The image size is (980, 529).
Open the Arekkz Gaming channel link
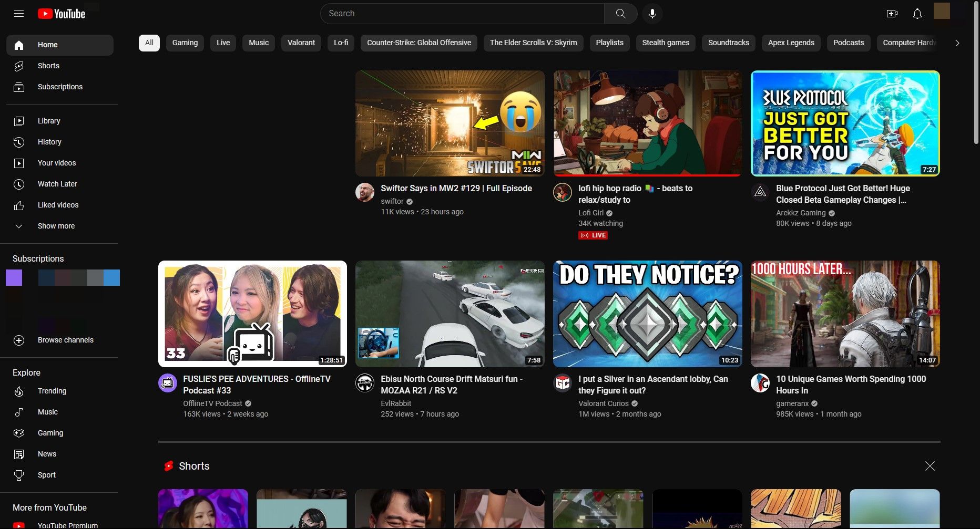coord(800,213)
